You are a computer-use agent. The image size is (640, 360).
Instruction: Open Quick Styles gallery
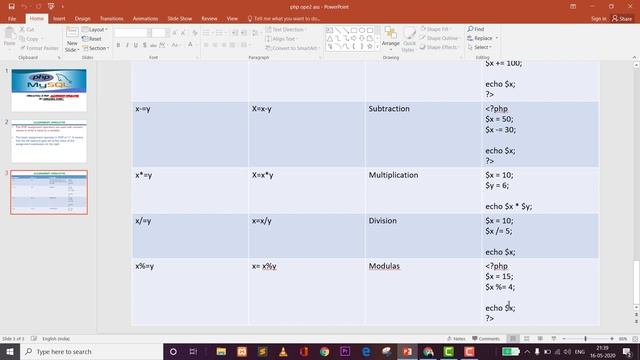pos(409,39)
